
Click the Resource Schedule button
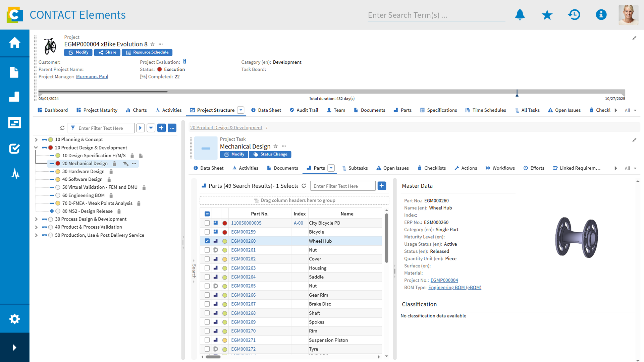pos(147,52)
